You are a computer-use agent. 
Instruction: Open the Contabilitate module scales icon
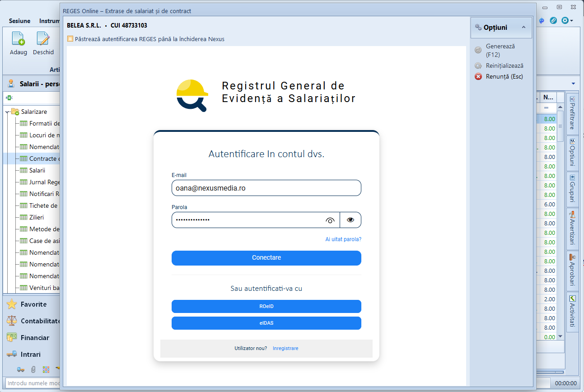coord(12,321)
